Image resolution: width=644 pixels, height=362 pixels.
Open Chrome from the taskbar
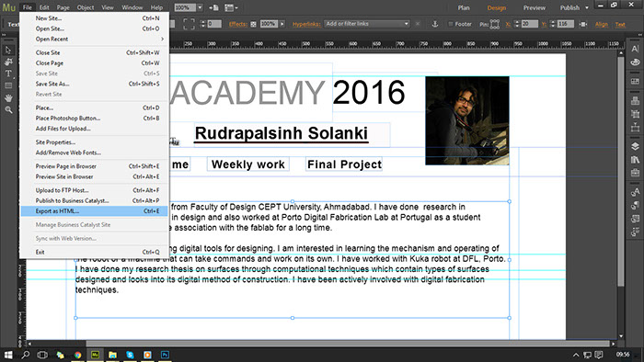point(77,355)
